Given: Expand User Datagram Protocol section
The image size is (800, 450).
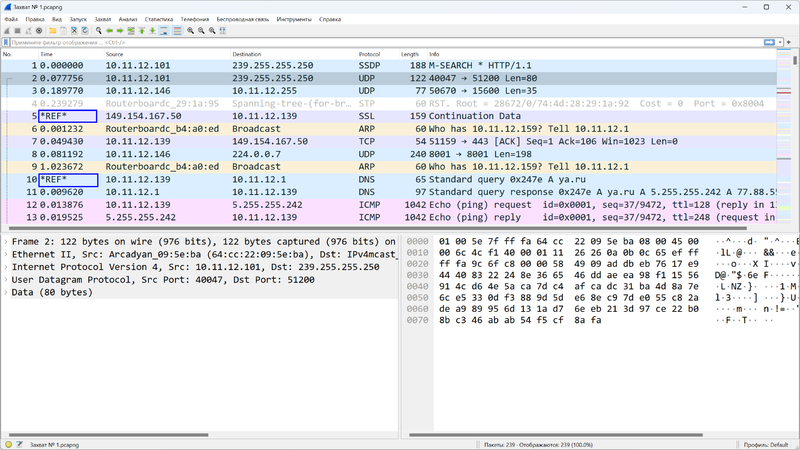Looking at the screenshot, I should point(6,280).
